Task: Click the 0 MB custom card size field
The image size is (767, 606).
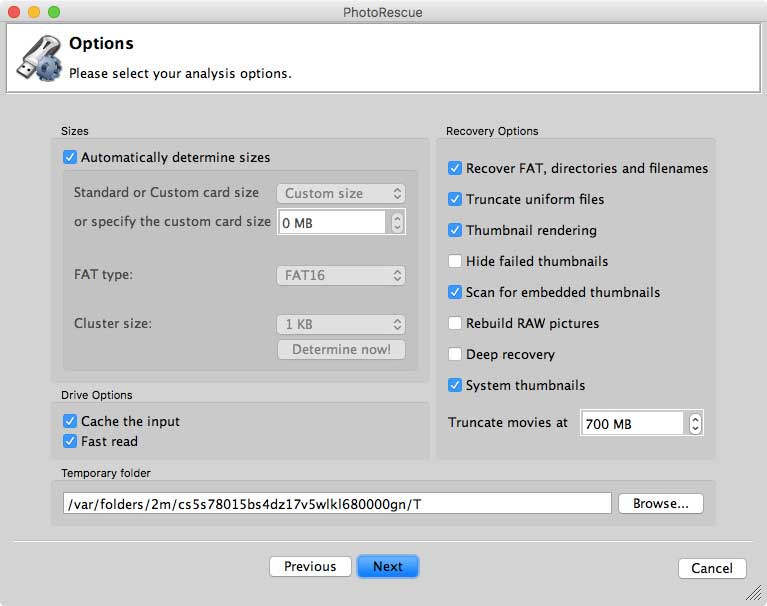Action: pos(332,223)
